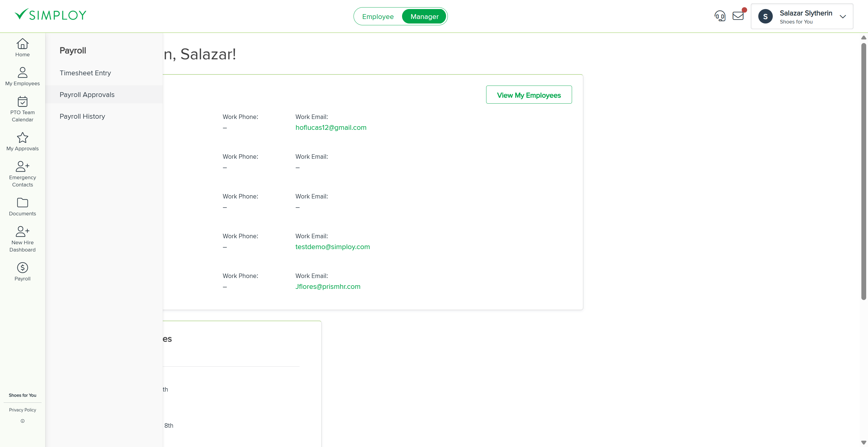Image resolution: width=868 pixels, height=447 pixels.
Task: Click the View My Employees button
Action: pos(529,95)
